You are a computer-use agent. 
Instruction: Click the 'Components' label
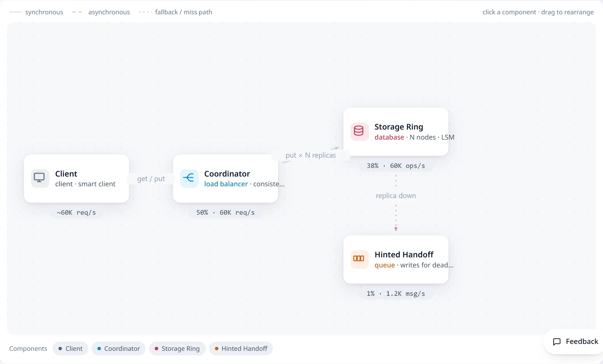(28, 349)
